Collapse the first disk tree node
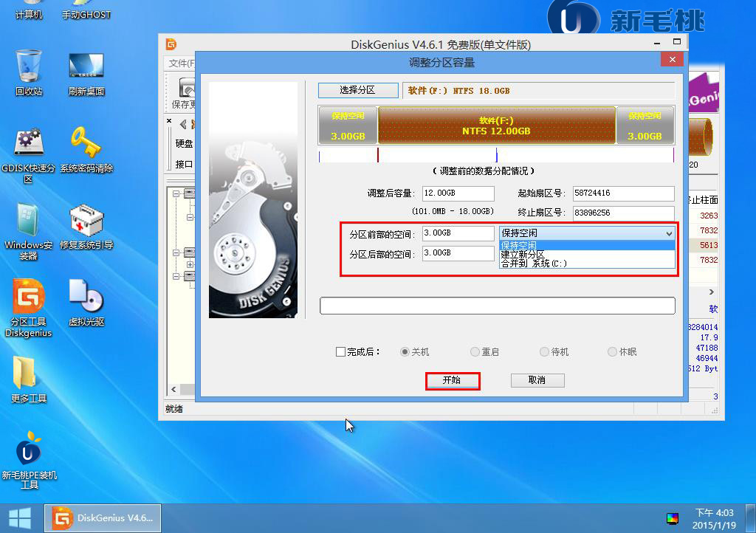Screen dimensions: 756x533 click(x=176, y=193)
